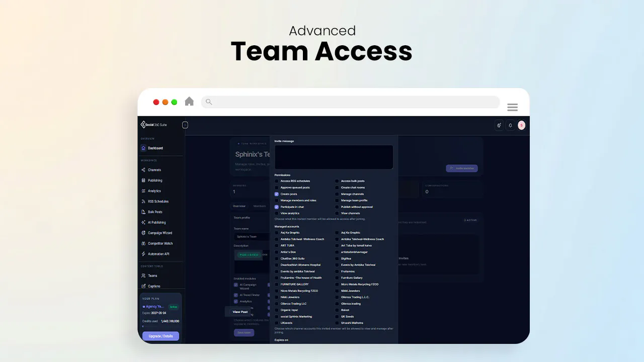Screen dimensions: 644x362
Task: Click the browser home icon
Action: point(189,102)
